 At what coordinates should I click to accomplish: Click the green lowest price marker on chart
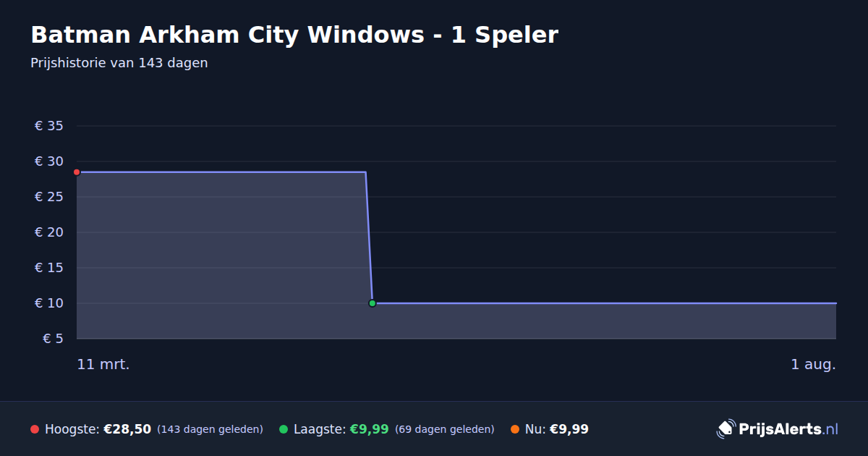click(x=373, y=303)
